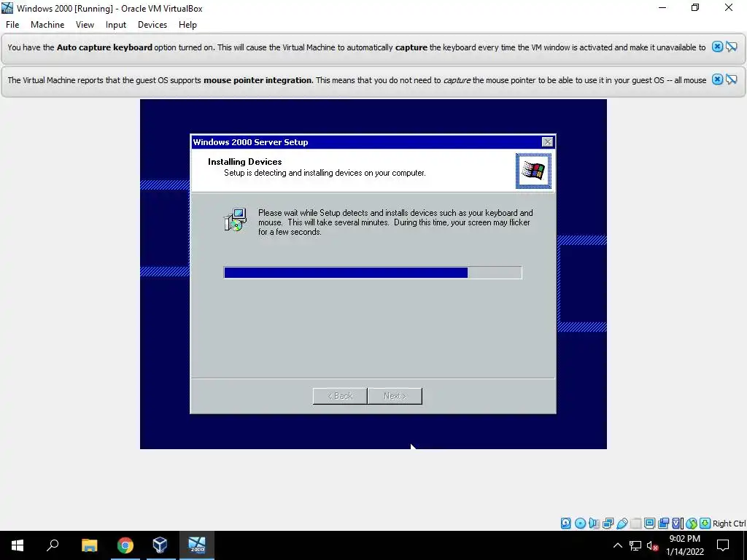This screenshot has width=747, height=560.
Task: Click the disabled Back button in Setup
Action: (340, 396)
